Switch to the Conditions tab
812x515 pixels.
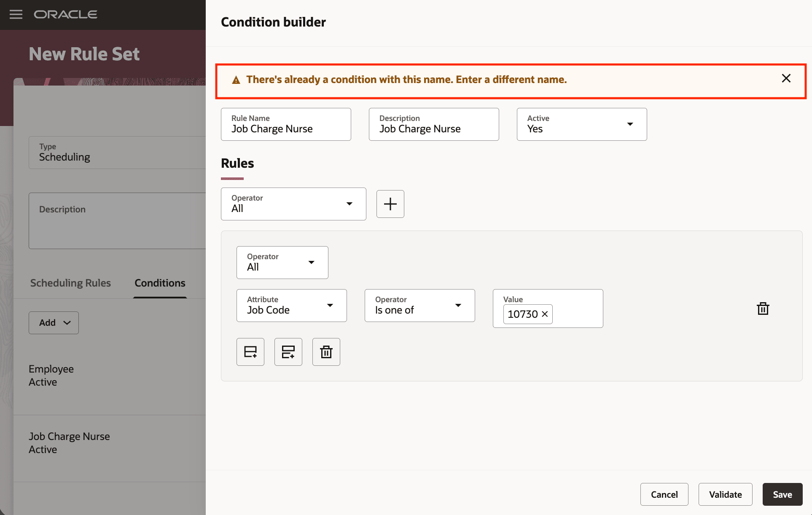point(159,283)
